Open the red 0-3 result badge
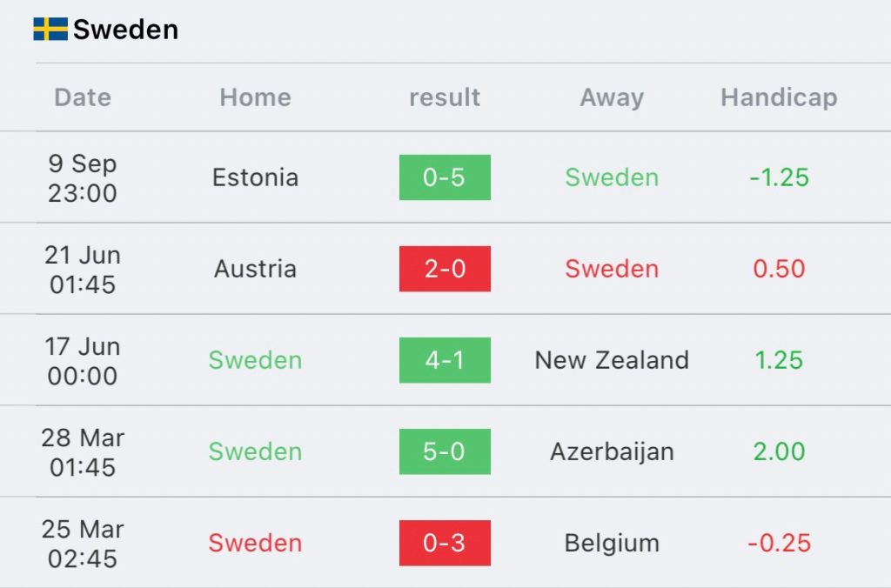This screenshot has width=891, height=588. pos(445,543)
